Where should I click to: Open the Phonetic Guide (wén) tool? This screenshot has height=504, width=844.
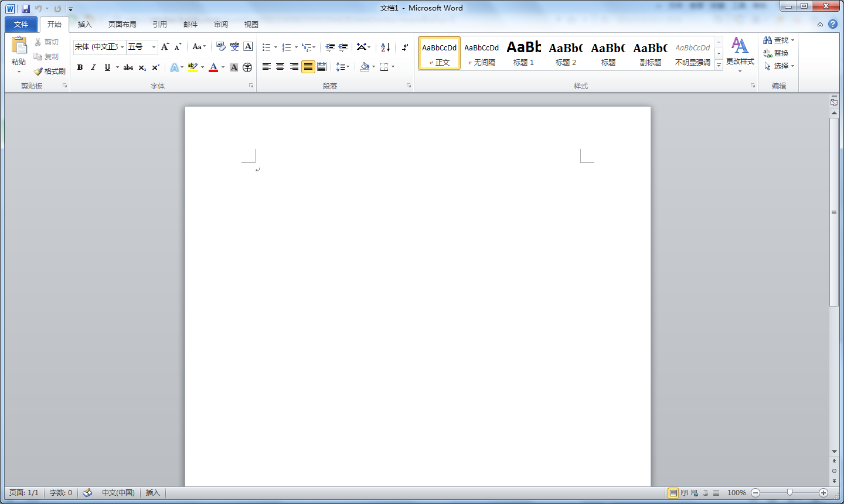point(234,47)
